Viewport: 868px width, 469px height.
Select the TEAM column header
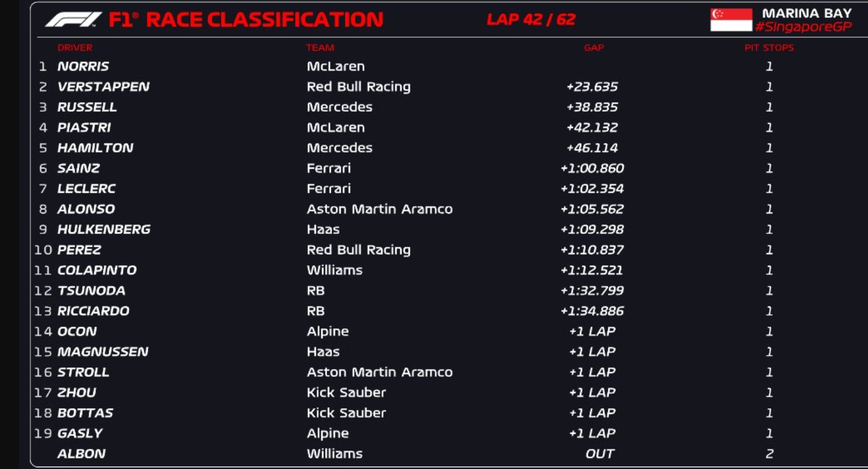tap(320, 47)
